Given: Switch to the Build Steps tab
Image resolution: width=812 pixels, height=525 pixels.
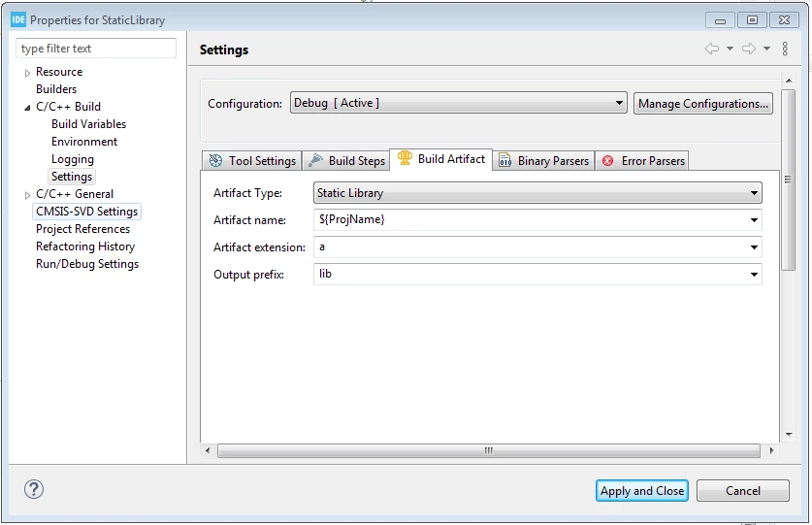Looking at the screenshot, I should coord(346,161).
